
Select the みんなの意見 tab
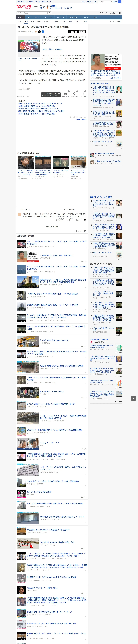coord(73,17)
